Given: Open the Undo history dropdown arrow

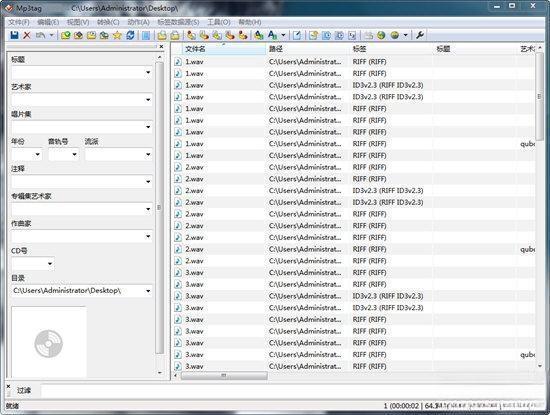Looking at the screenshot, I should pyautogui.click(x=52, y=35).
